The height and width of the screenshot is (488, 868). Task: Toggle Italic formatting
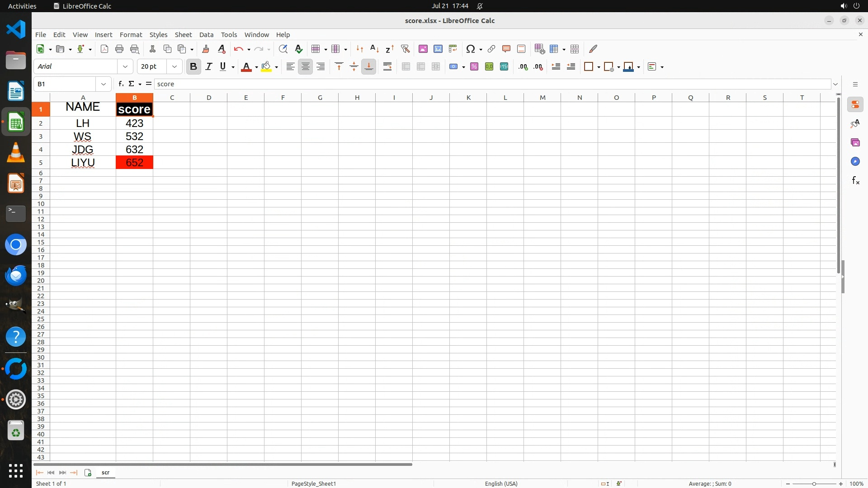208,66
